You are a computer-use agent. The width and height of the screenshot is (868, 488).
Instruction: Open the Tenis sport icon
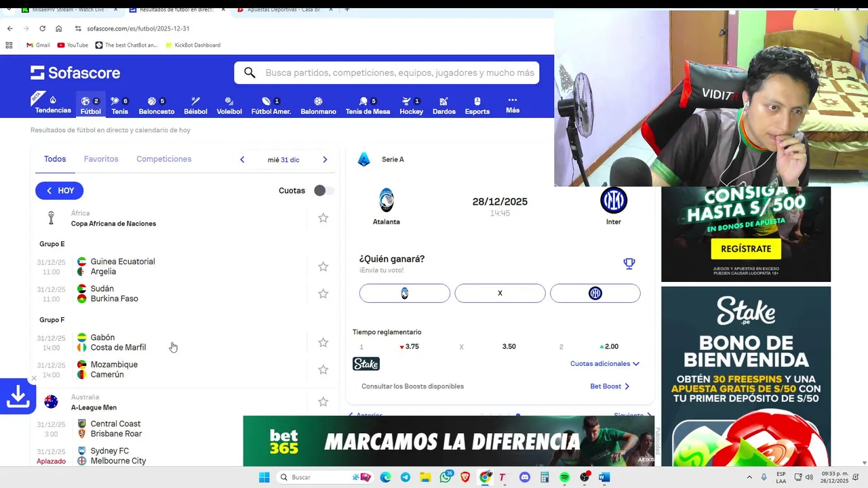(x=119, y=104)
